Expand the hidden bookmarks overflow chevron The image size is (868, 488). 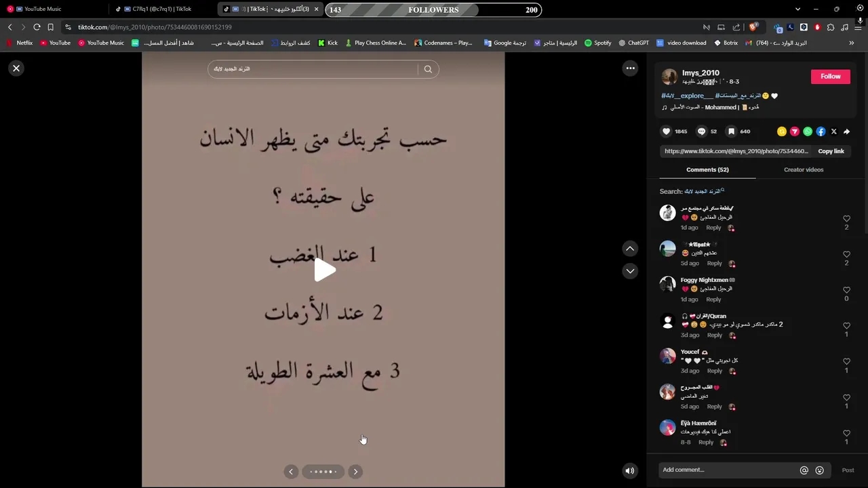pos(851,43)
